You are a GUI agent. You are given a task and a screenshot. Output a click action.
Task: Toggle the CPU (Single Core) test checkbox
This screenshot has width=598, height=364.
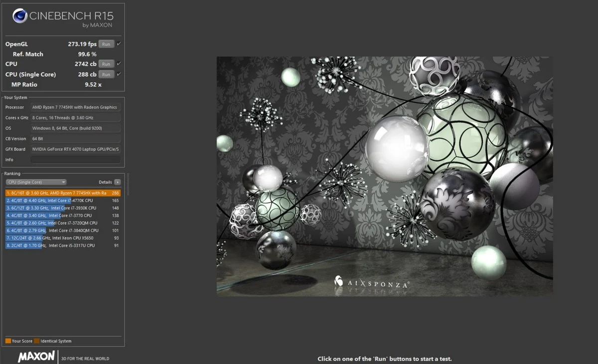(x=119, y=74)
